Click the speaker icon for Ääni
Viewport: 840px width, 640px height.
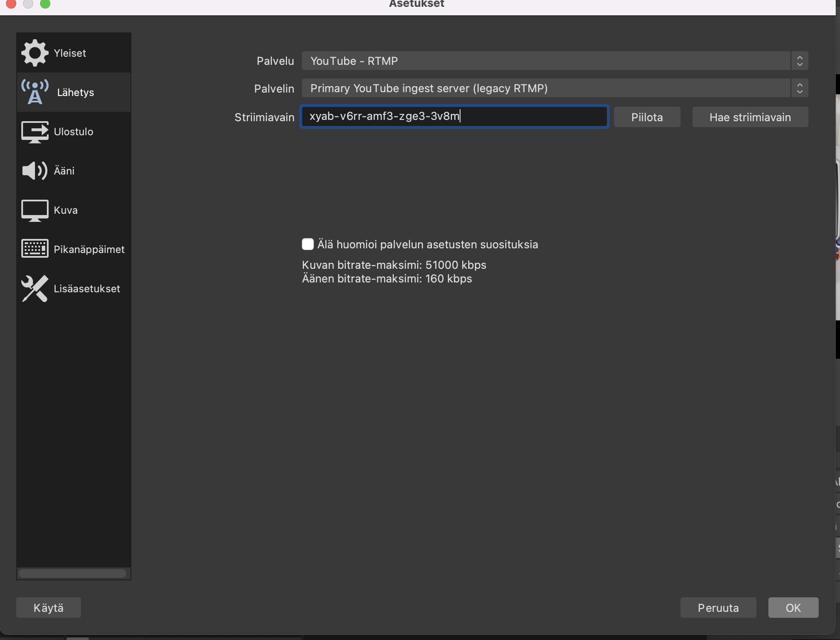[x=35, y=171]
